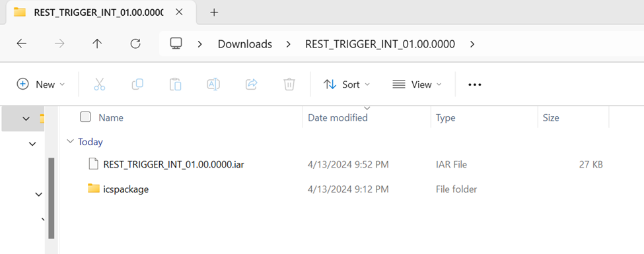Screen dimensions: 644x254
Task: Collapse the highlighted navigation pane tree item
Action: (x=26, y=119)
